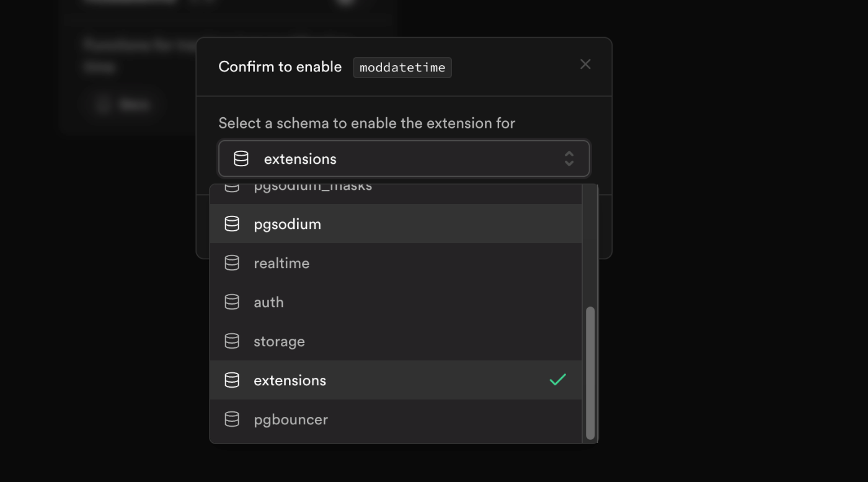Click the storage schema database icon

pyautogui.click(x=232, y=341)
